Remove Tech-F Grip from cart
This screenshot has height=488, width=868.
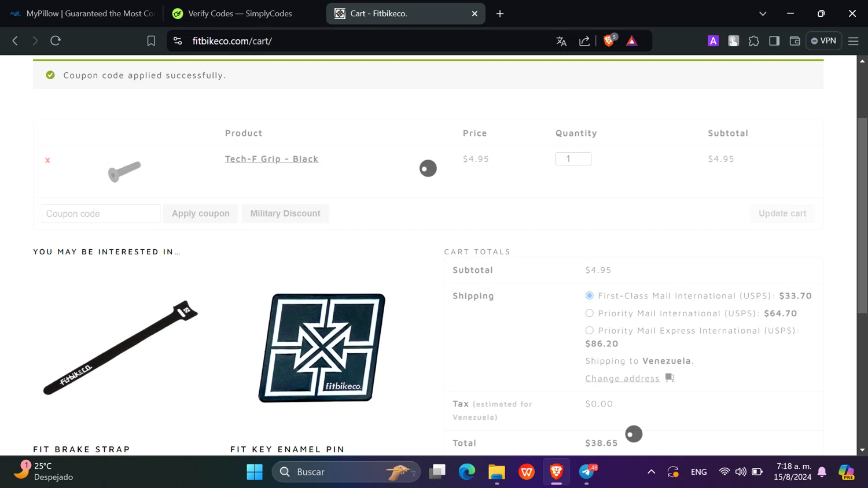pyautogui.click(x=47, y=160)
